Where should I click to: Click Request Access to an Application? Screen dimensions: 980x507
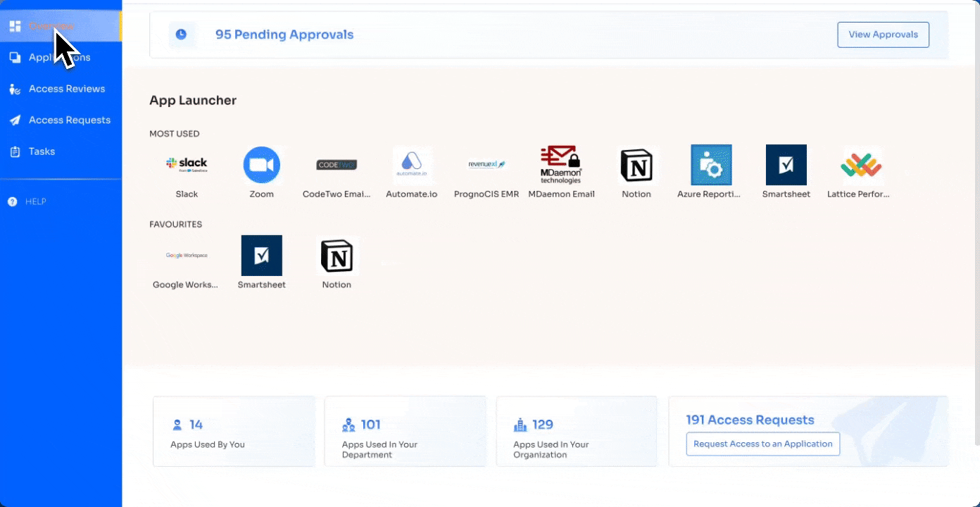(x=763, y=444)
